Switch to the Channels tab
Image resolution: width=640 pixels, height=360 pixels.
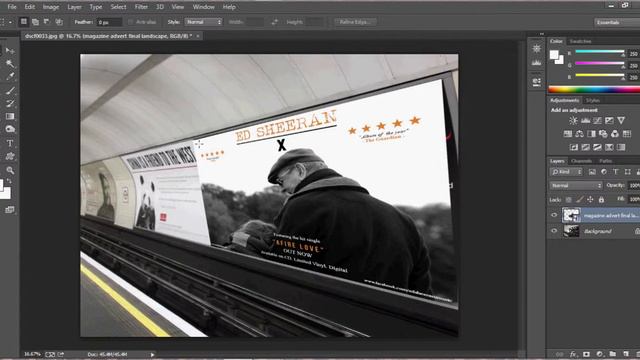coord(581,161)
